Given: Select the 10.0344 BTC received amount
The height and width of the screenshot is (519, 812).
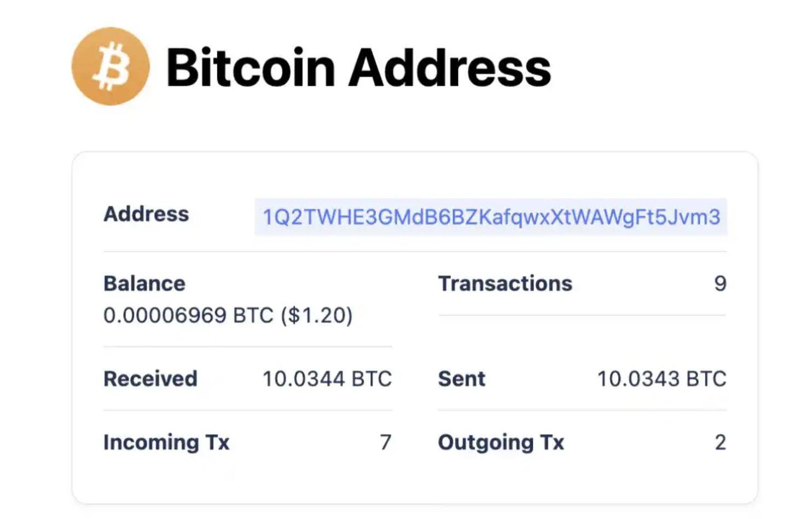Looking at the screenshot, I should tap(327, 379).
